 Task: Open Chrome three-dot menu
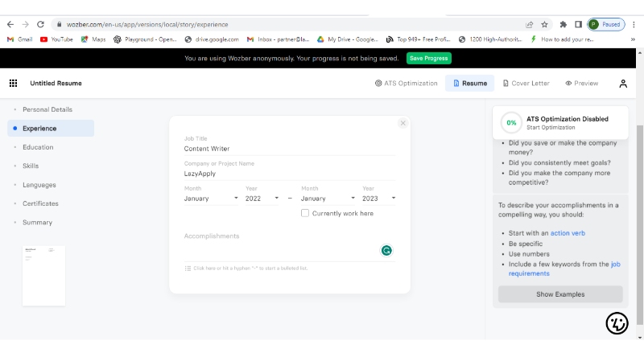click(634, 25)
